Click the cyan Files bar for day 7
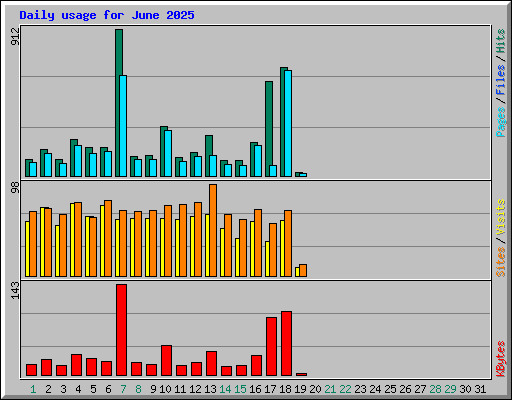Image resolution: width=512 pixels, height=400 pixels. coord(123,126)
